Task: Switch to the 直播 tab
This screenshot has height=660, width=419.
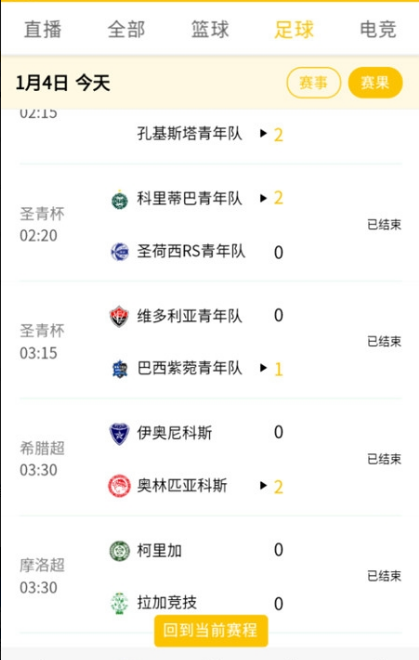Action: click(x=43, y=29)
